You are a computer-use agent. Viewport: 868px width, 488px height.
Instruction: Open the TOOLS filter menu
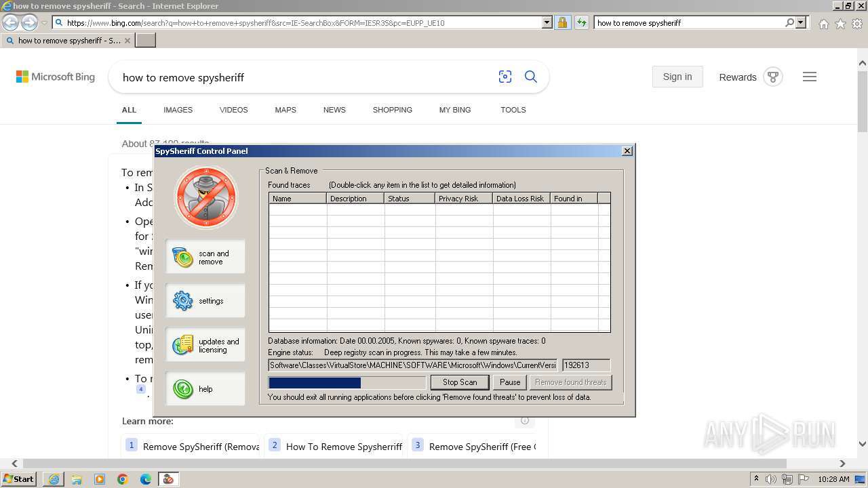513,110
